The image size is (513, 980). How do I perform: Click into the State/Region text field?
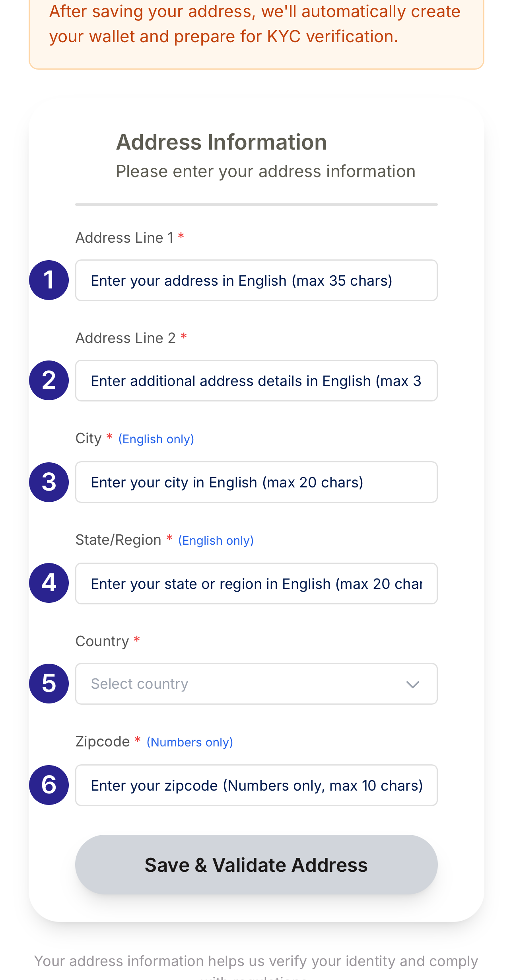click(256, 584)
